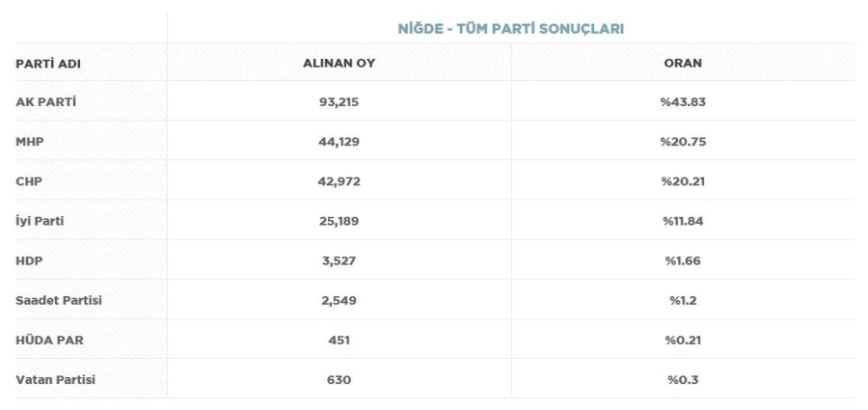
Task: Click the İyi Parti row label
Action: 40,221
